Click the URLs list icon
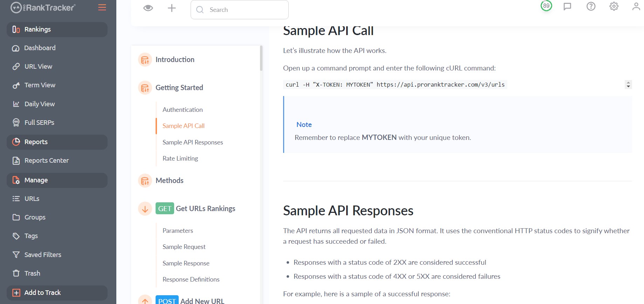Viewport: 644px width, 304px height. [x=16, y=199]
